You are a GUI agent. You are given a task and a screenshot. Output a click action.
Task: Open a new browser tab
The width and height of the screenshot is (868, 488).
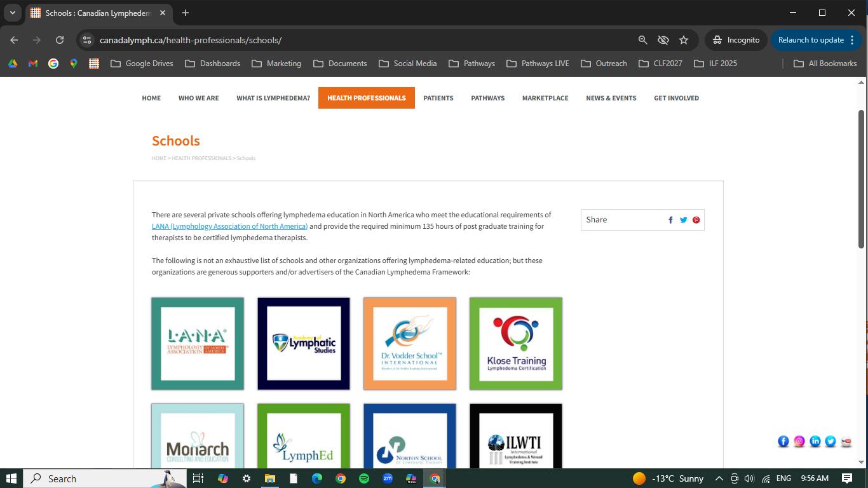coord(186,13)
